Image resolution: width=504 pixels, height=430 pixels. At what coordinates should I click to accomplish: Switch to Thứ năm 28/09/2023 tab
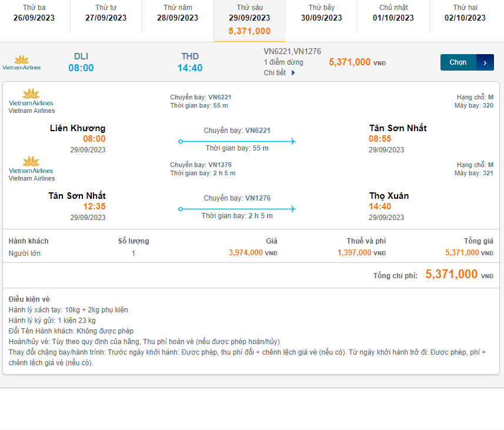[x=178, y=13]
